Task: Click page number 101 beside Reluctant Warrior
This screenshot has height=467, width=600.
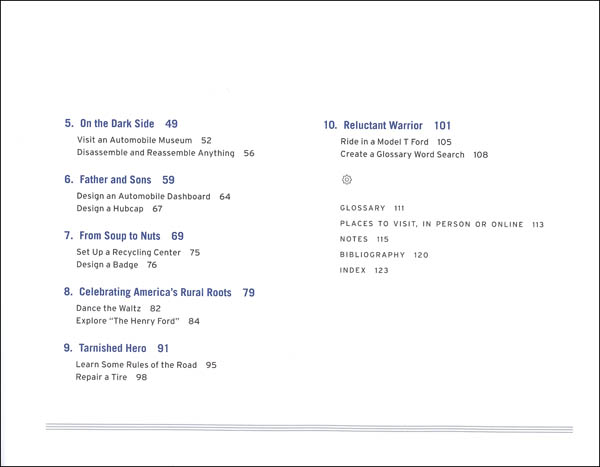Action: click(442, 125)
